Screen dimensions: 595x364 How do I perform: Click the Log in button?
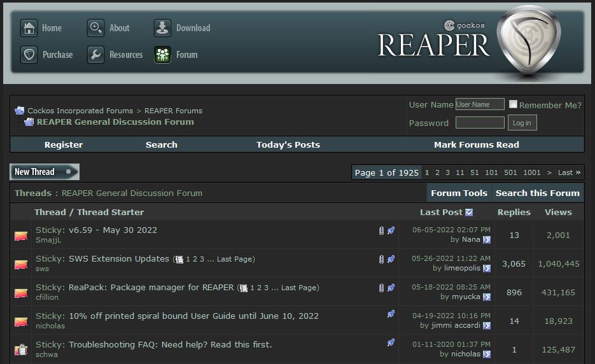click(522, 123)
